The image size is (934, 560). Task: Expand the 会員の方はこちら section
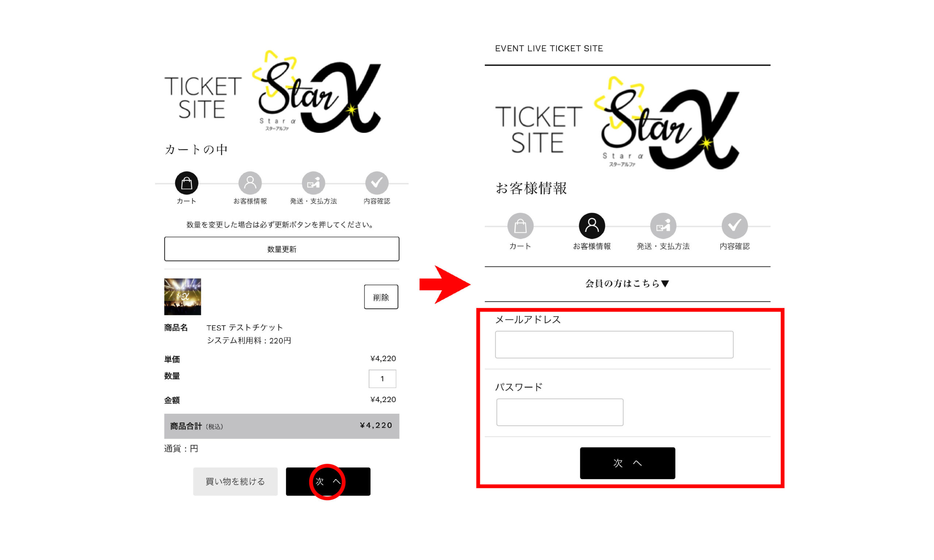(x=627, y=283)
